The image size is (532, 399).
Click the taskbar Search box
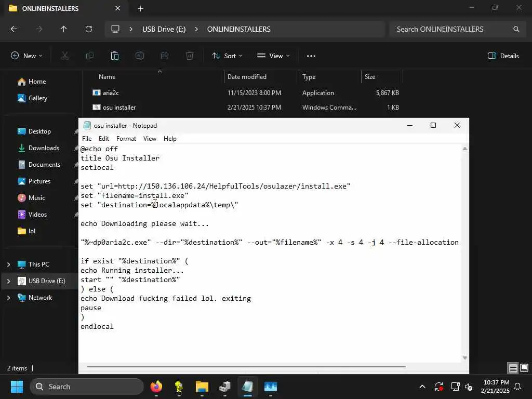click(87, 387)
